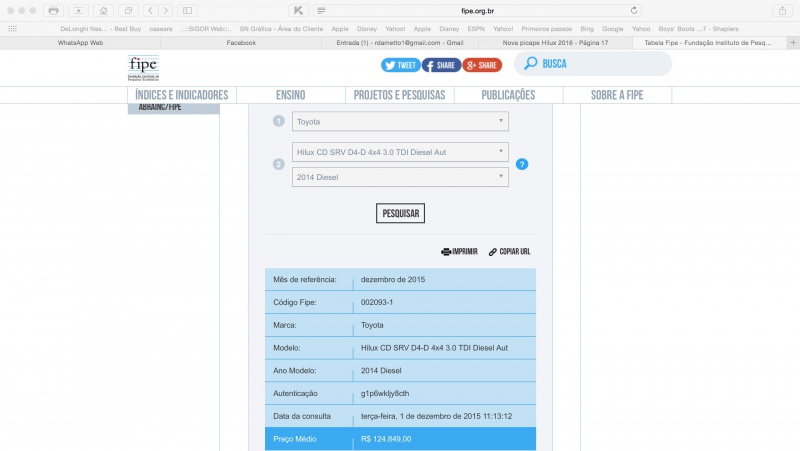The height and width of the screenshot is (451, 800).
Task: Open the Primeiros passos bookmark
Action: (546, 29)
